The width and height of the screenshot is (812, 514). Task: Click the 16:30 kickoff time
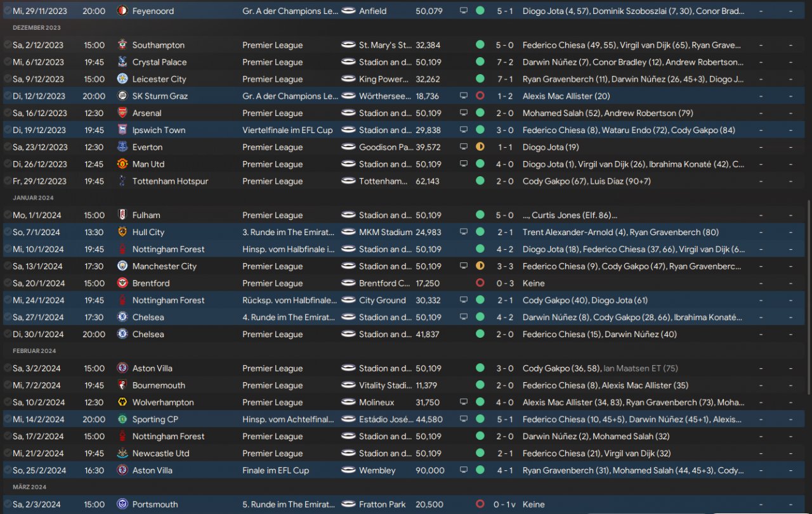[94, 470]
